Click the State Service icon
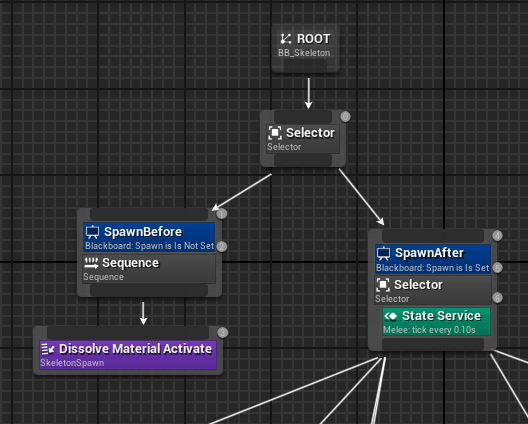 [391, 316]
